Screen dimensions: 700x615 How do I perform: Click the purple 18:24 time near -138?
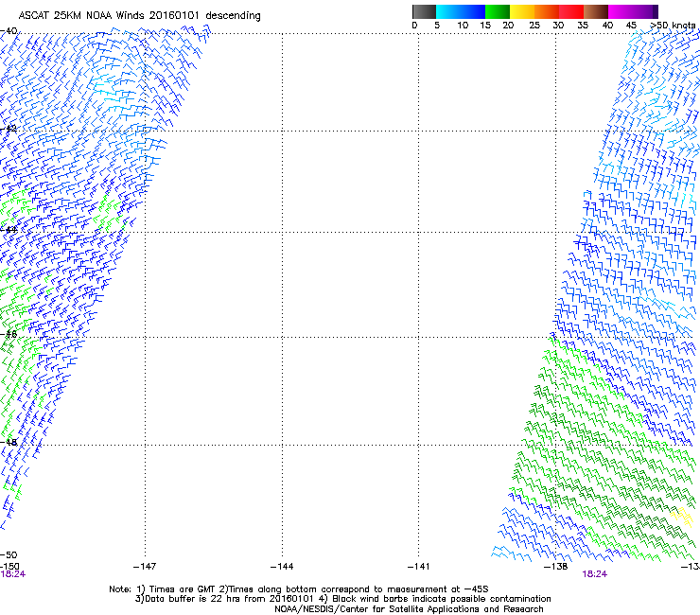click(594, 574)
